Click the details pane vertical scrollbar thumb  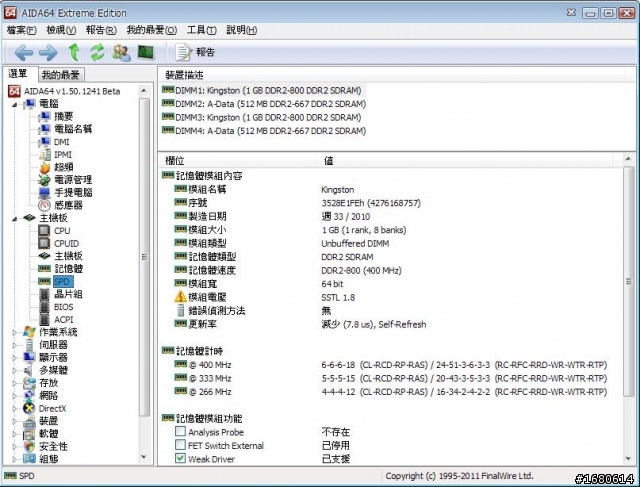(x=629, y=281)
